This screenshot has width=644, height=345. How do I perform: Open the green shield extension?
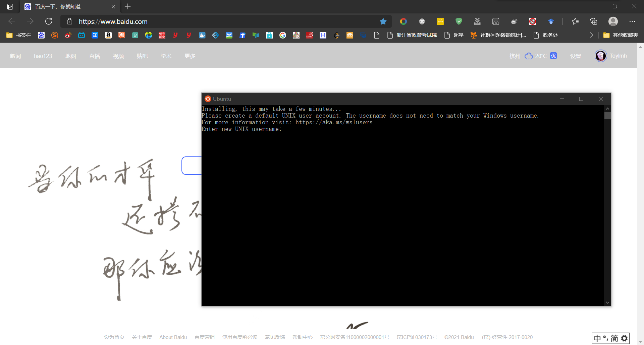459,21
